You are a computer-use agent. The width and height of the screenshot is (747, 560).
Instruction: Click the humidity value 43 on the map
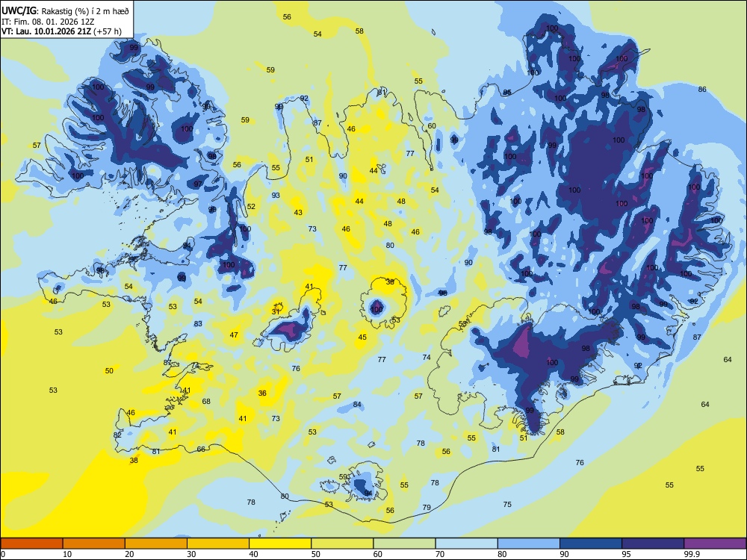coord(298,212)
